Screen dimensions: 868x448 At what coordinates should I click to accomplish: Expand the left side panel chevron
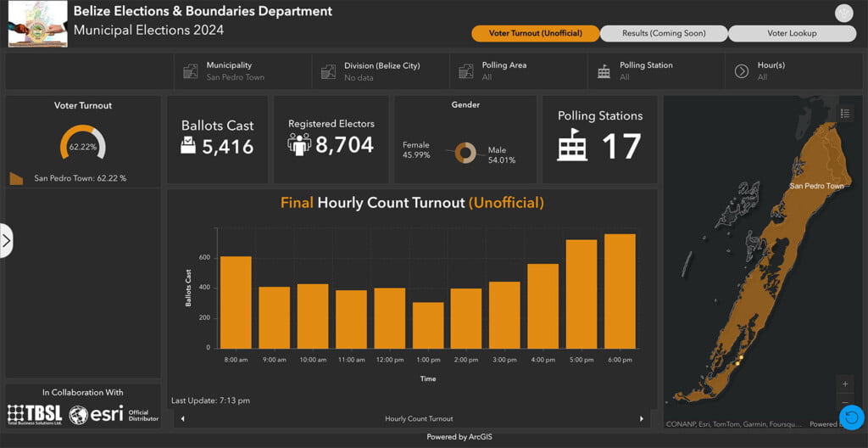click(7, 241)
